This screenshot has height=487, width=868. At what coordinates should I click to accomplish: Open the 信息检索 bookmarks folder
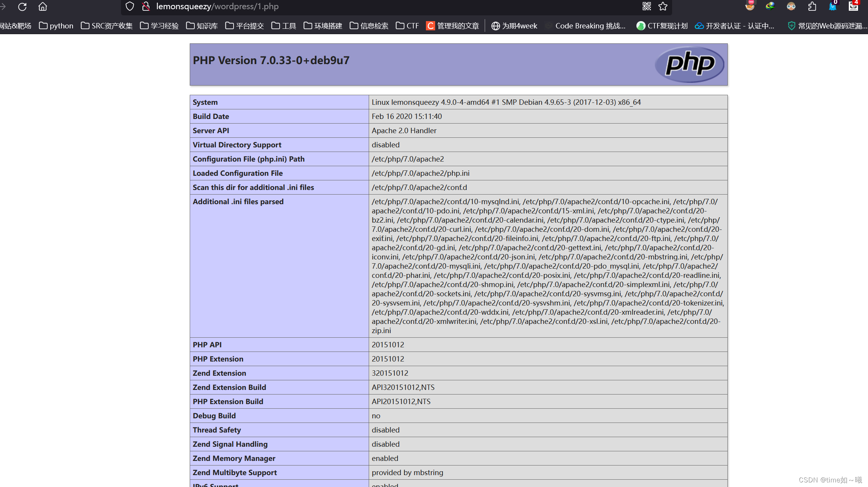pos(369,26)
